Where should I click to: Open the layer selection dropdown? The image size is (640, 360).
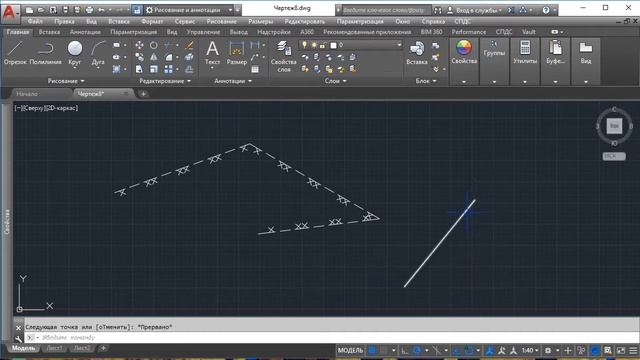[351, 45]
